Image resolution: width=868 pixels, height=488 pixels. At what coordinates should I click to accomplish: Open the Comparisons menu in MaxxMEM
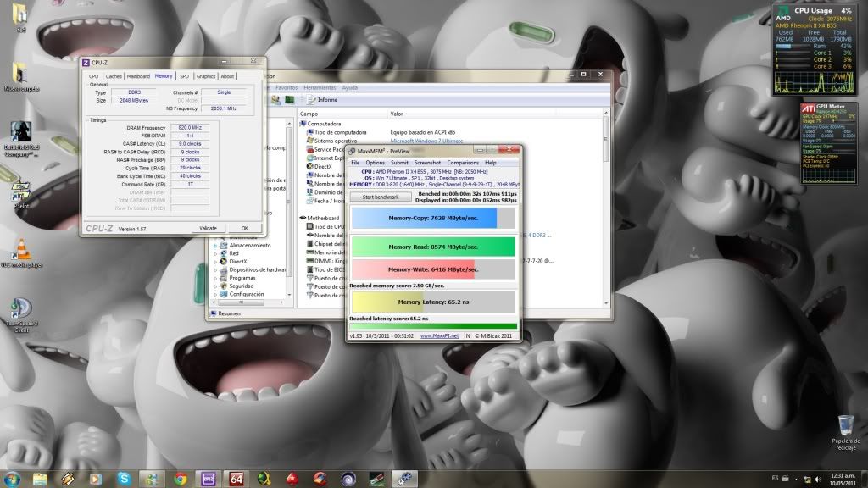pyautogui.click(x=463, y=163)
